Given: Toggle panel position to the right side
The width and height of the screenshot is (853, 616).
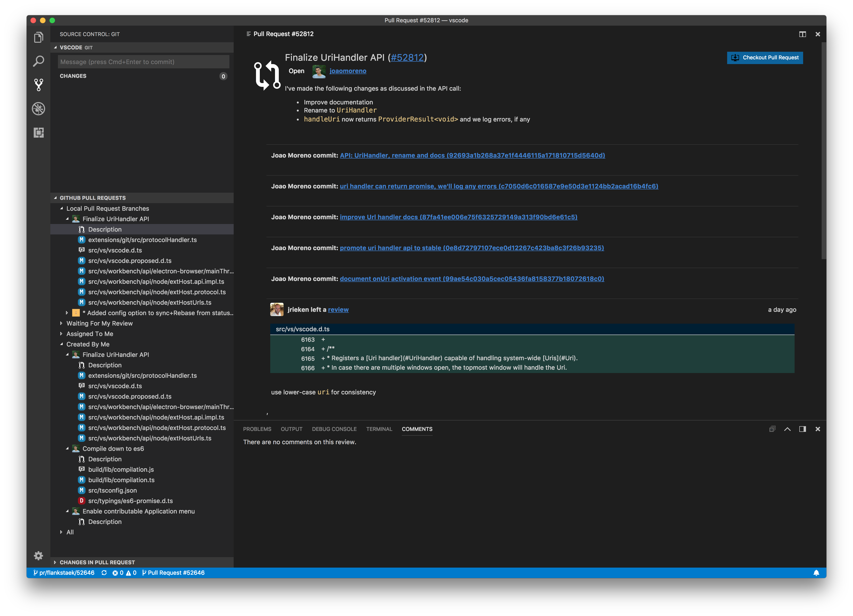Looking at the screenshot, I should click(x=802, y=429).
